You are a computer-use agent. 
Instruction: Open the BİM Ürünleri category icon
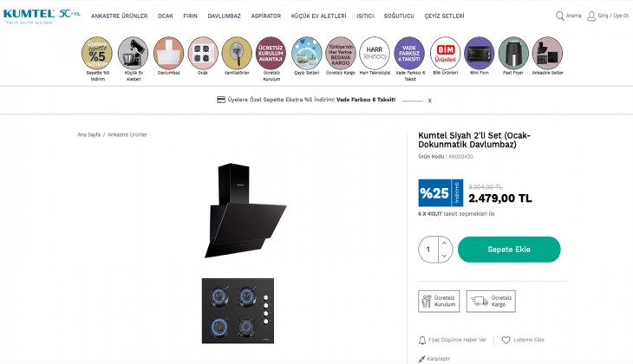click(444, 53)
